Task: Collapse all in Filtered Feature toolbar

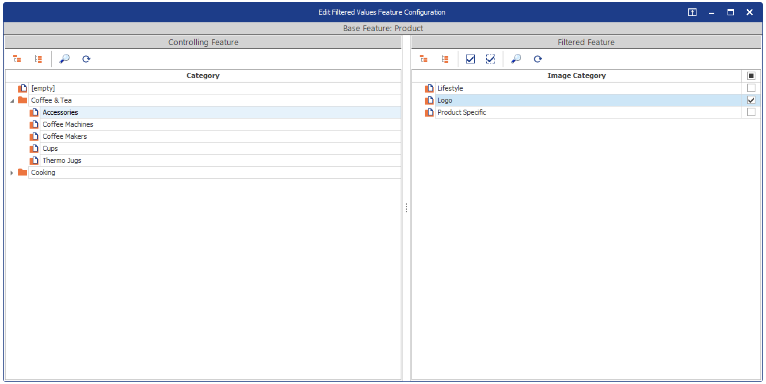Action: (445, 59)
